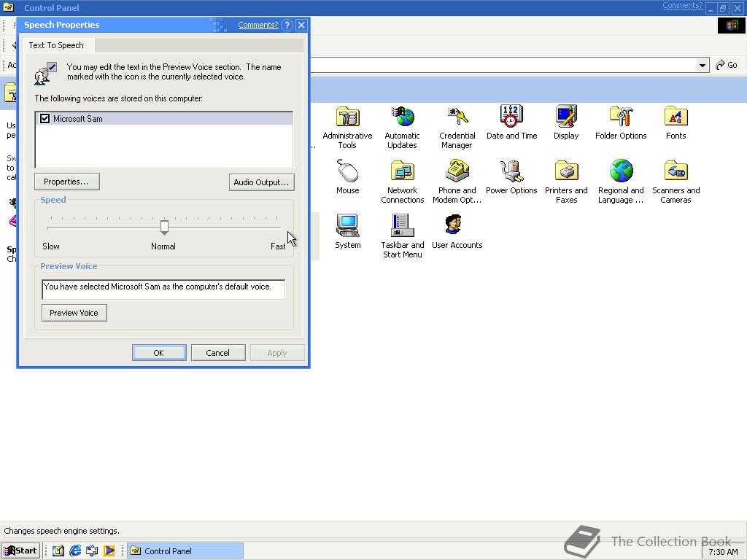Click the taskbar clock showing 7:30 AM
This screenshot has height=560, width=747.
(x=723, y=552)
